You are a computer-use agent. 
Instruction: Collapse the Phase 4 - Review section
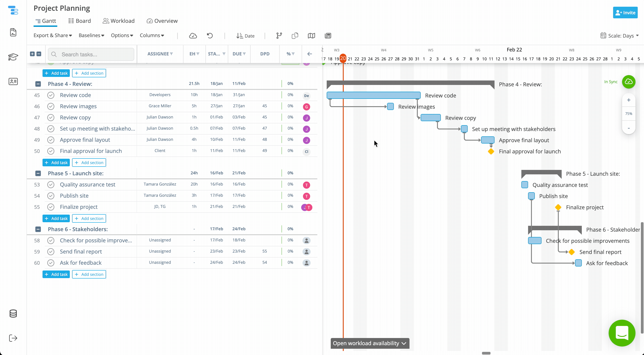(x=38, y=84)
